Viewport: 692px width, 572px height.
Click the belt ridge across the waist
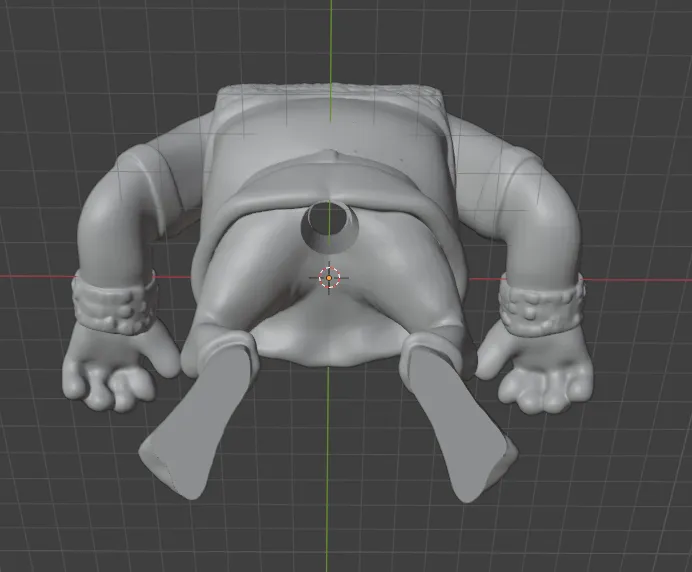point(329,177)
